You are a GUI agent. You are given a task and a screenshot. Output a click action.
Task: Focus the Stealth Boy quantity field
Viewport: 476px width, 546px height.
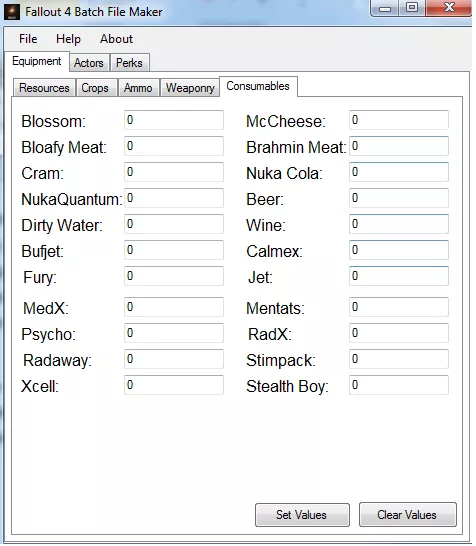tap(399, 385)
